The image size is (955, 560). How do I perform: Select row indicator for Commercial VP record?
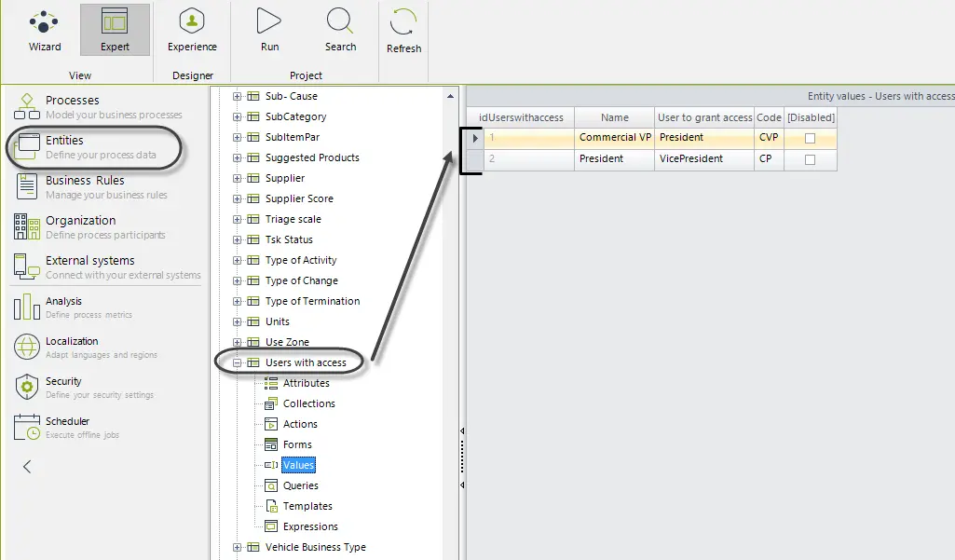(x=475, y=138)
